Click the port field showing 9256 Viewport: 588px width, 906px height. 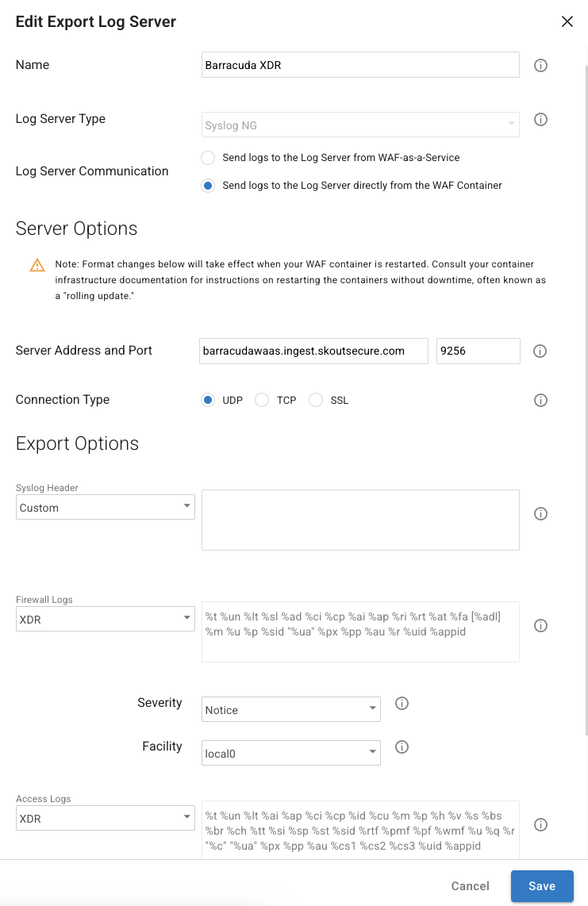coord(478,351)
